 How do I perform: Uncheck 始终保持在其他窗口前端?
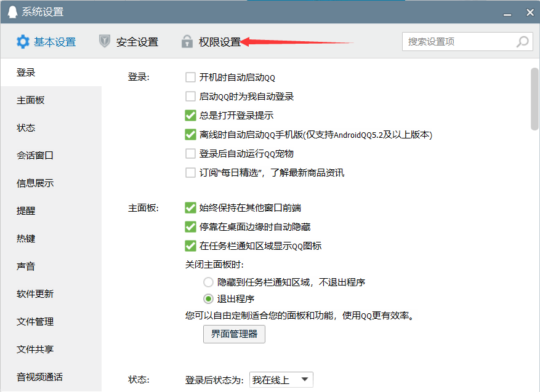pyautogui.click(x=190, y=207)
